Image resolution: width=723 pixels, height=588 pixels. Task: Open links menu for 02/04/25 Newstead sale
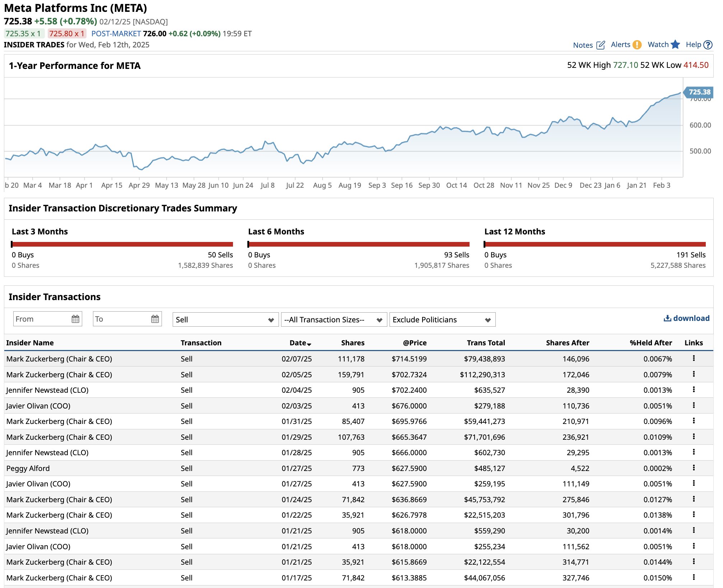click(x=694, y=389)
